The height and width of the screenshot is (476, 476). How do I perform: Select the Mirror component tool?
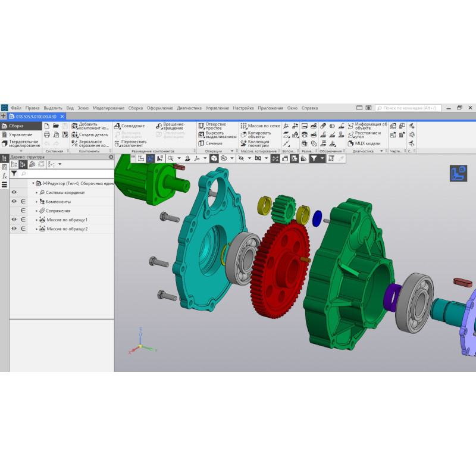tap(74, 143)
